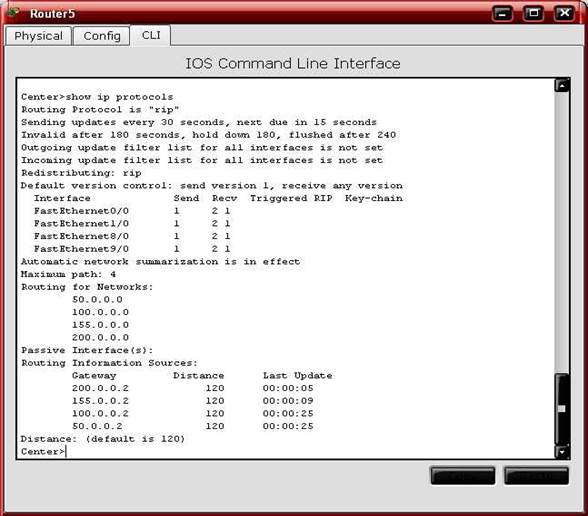Click the 'Last Update' column header

(x=298, y=376)
